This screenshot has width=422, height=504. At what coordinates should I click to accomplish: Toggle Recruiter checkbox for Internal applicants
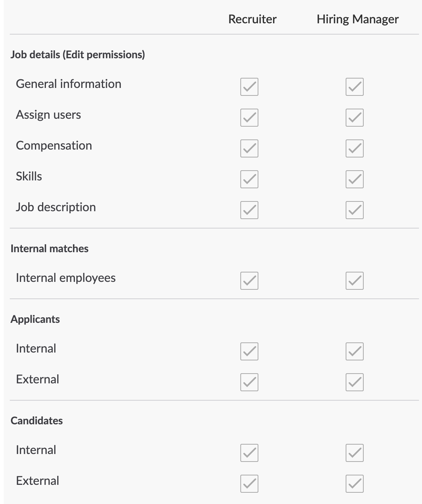point(249,351)
